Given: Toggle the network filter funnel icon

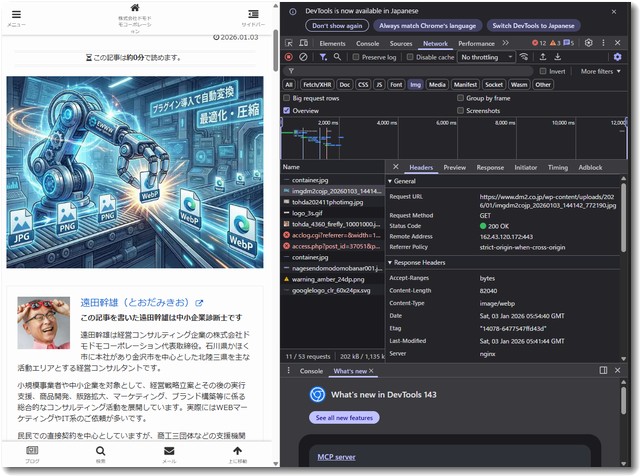Looking at the screenshot, I should (x=323, y=57).
